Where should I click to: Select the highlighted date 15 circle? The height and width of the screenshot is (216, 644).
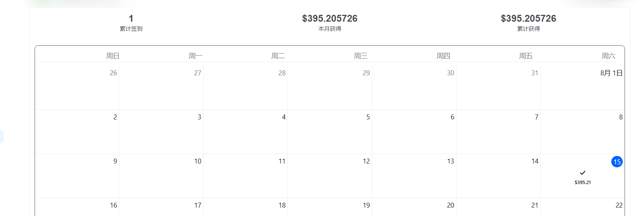point(617,162)
